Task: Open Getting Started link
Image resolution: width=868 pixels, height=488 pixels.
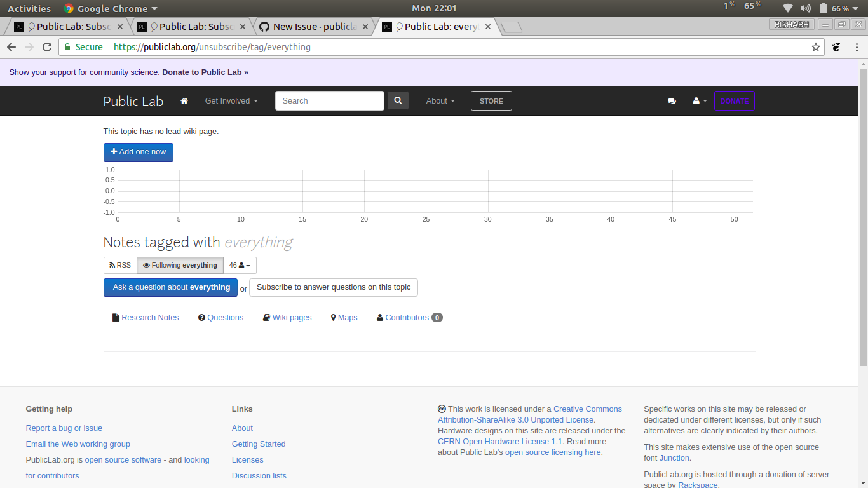Action: click(x=259, y=444)
